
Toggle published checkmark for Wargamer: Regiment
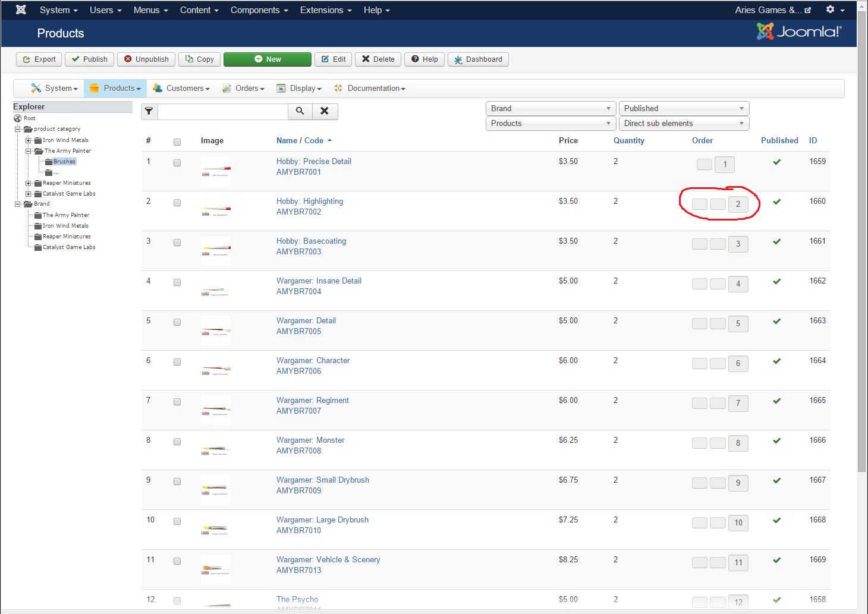[776, 401]
